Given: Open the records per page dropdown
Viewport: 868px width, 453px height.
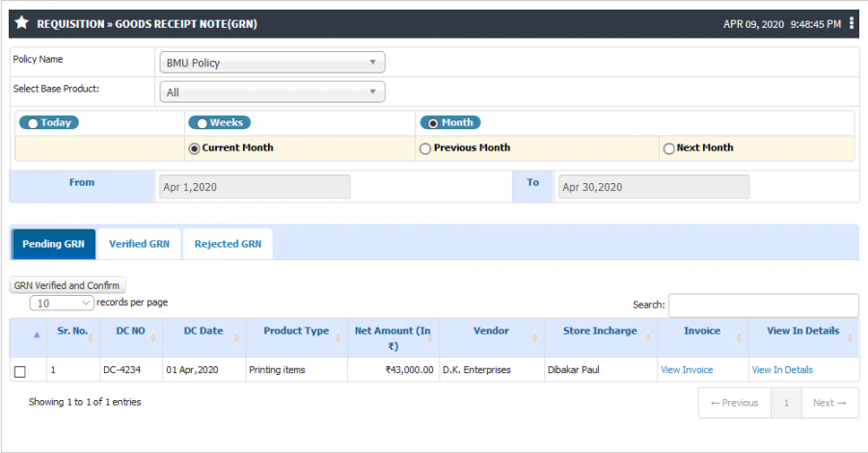Looking at the screenshot, I should 62,303.
